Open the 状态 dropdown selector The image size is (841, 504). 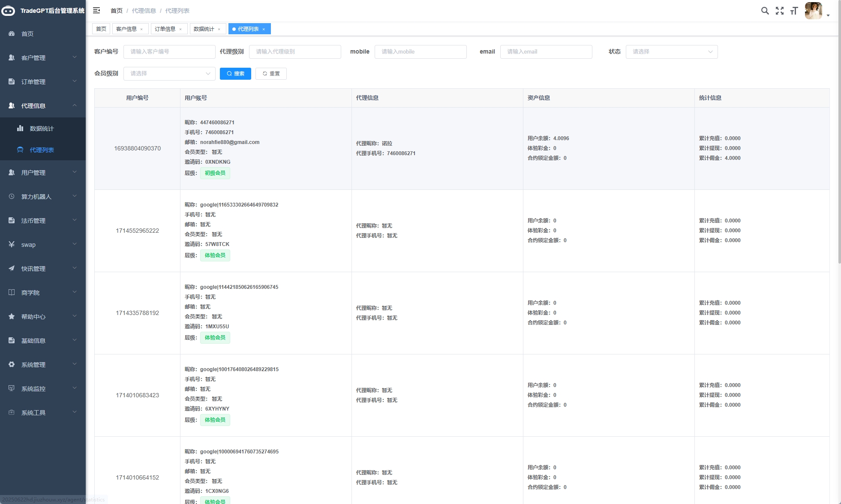pyautogui.click(x=671, y=52)
